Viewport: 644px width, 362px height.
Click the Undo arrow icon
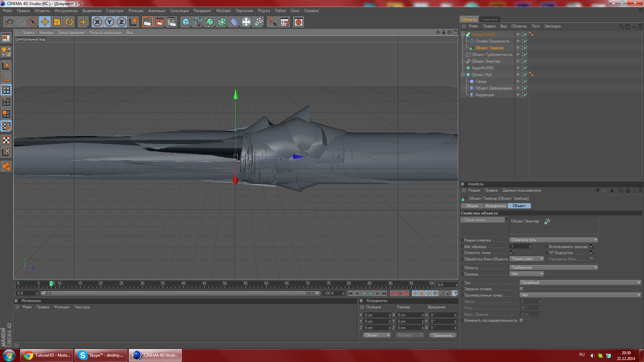click(x=9, y=22)
